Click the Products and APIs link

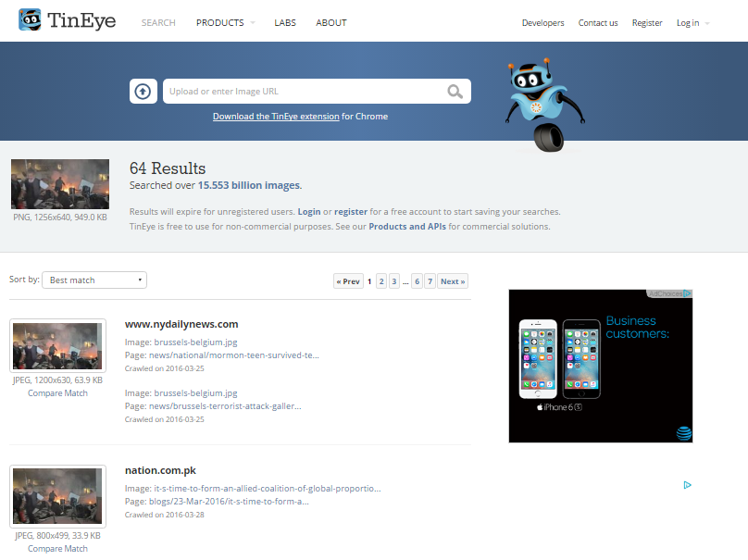click(407, 226)
